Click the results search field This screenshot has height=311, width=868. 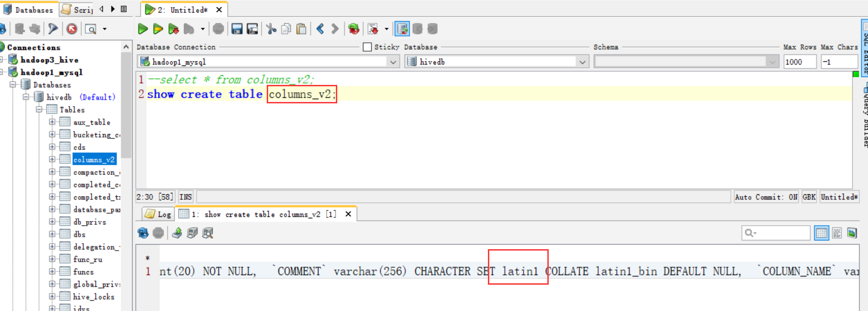[776, 233]
